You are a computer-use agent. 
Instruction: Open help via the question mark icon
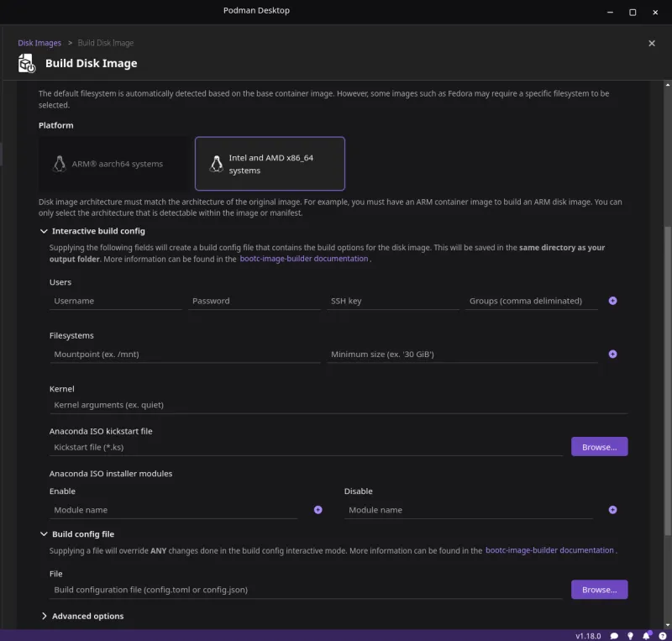coord(663,636)
